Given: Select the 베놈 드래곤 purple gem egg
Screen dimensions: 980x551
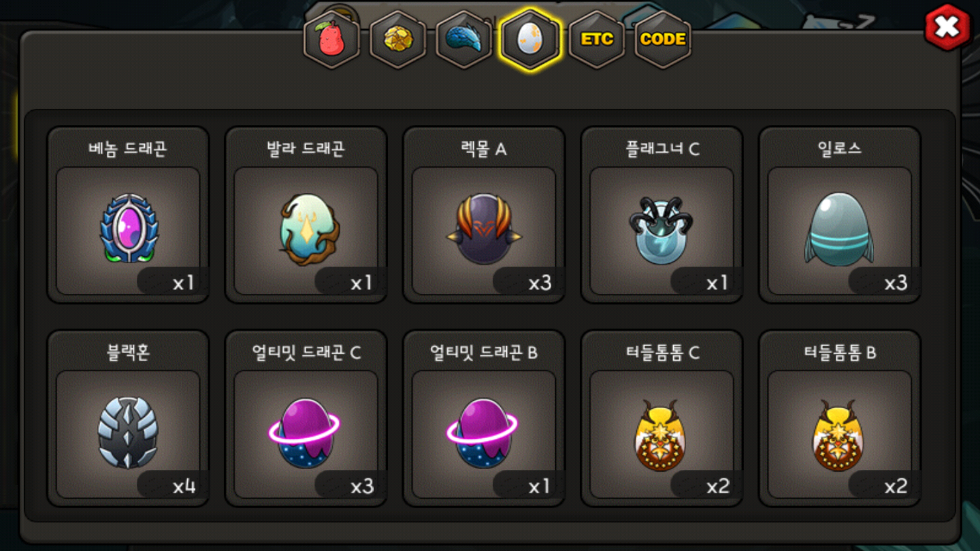Looking at the screenshot, I should click(x=128, y=228).
